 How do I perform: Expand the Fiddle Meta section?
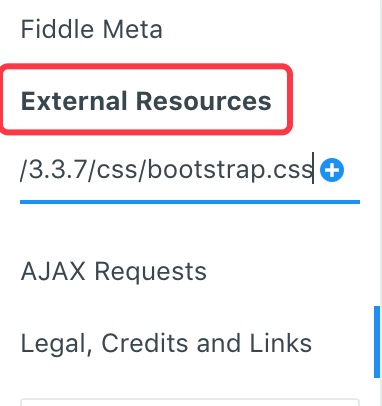(x=92, y=29)
